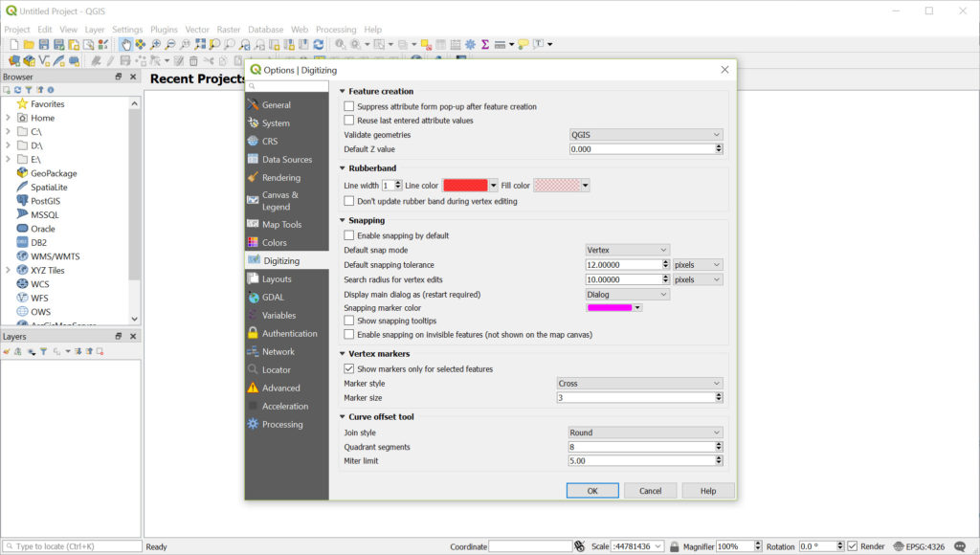Click the Zoom Out magnifier icon
The height and width of the screenshot is (555, 980).
coord(170,44)
